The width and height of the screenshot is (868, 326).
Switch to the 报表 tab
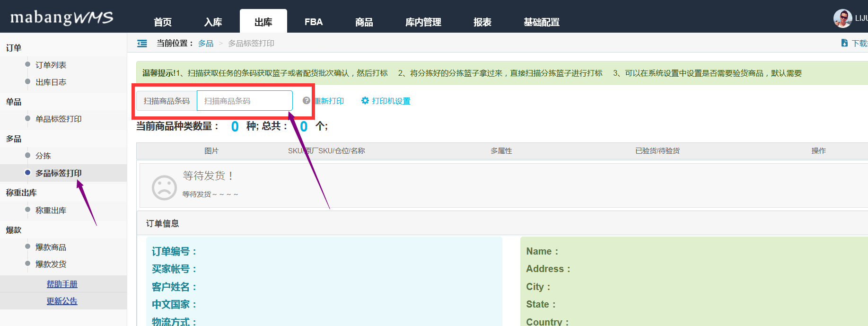coord(482,22)
